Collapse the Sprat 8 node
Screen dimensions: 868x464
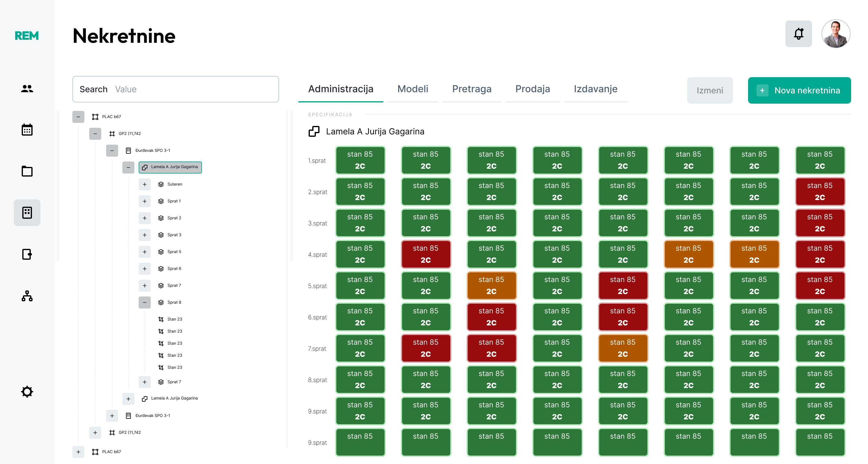145,303
